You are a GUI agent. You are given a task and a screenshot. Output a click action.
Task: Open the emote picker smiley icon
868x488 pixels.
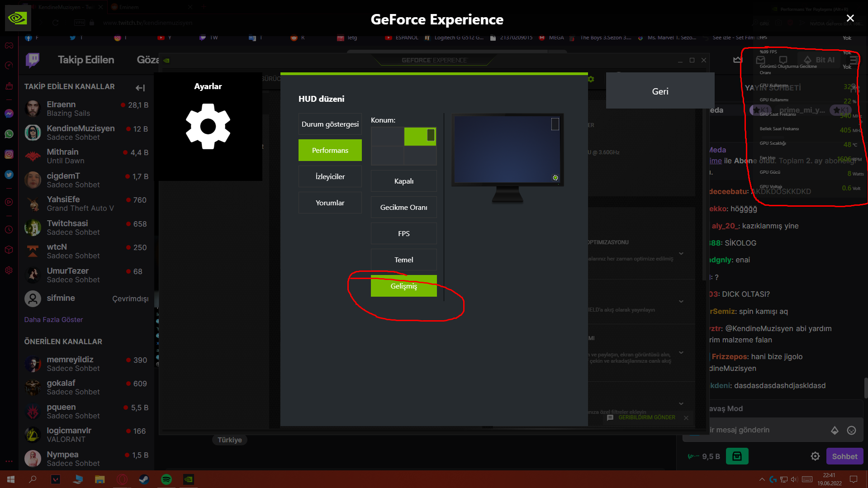(x=851, y=431)
